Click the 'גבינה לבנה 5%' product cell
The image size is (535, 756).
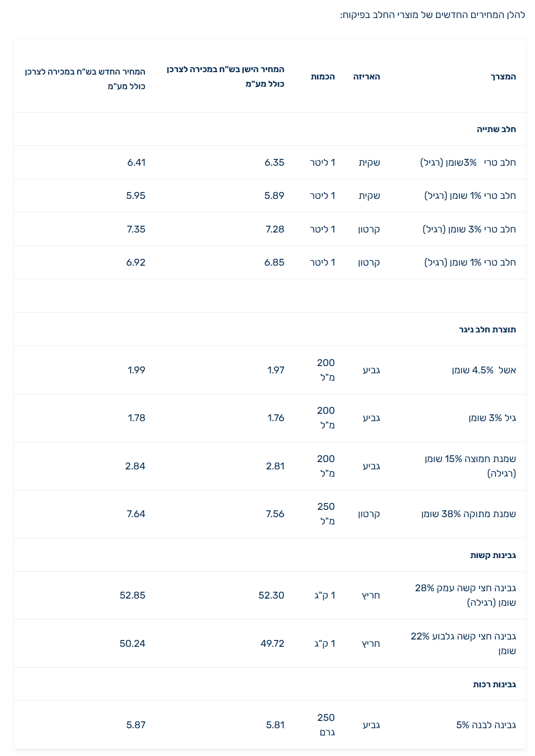pos(486,725)
